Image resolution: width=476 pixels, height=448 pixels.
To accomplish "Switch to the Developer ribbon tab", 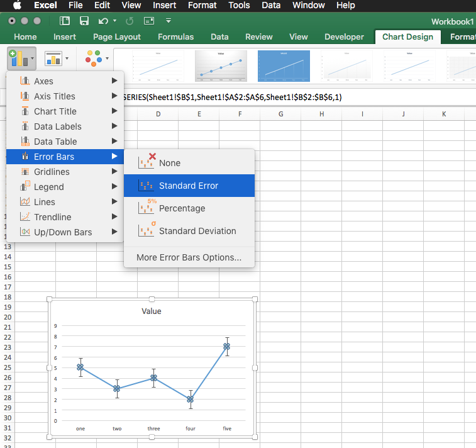I will click(344, 36).
